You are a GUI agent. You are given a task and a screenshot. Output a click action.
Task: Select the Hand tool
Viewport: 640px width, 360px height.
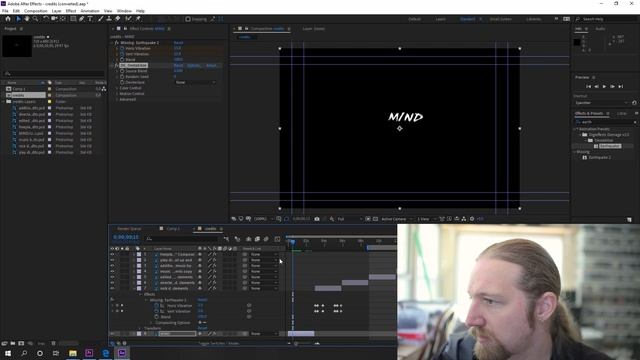coord(27,19)
